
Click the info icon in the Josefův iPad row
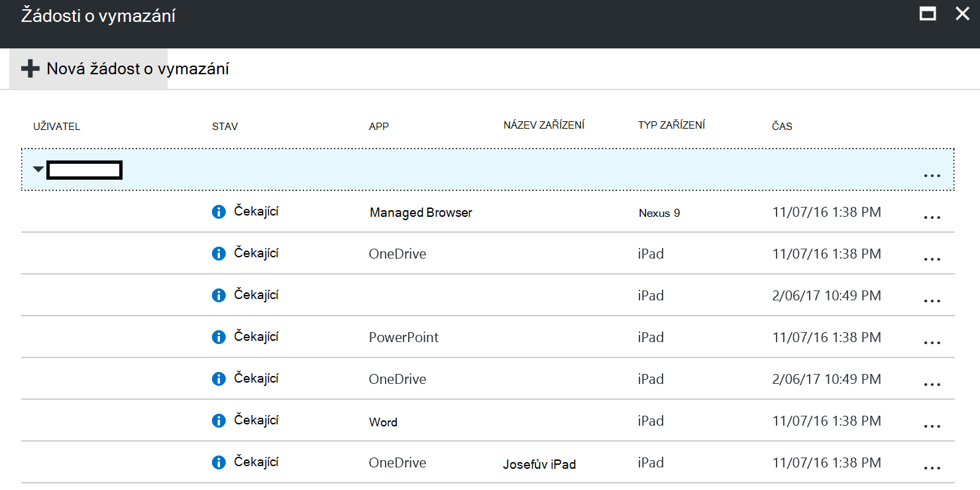(x=219, y=462)
